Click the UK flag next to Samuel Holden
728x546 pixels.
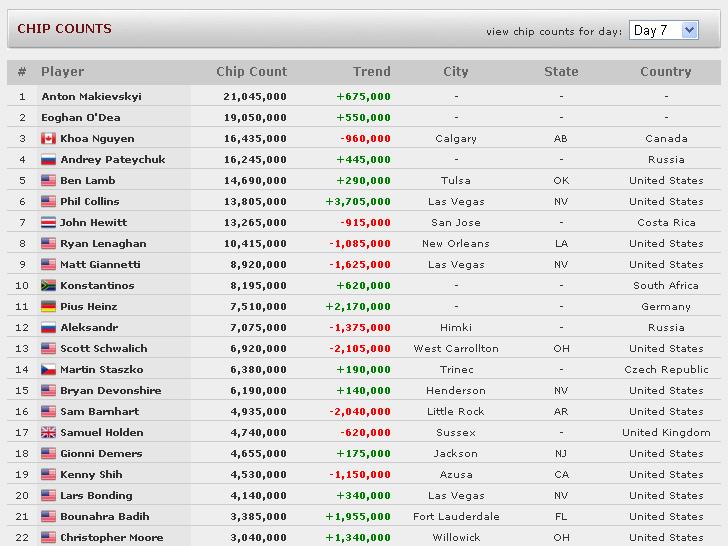48,432
